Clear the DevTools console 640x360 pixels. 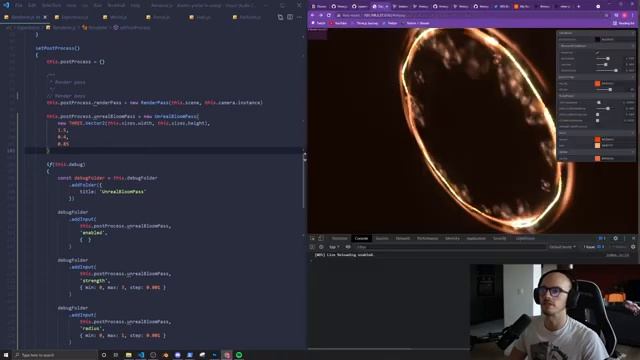coord(321,247)
